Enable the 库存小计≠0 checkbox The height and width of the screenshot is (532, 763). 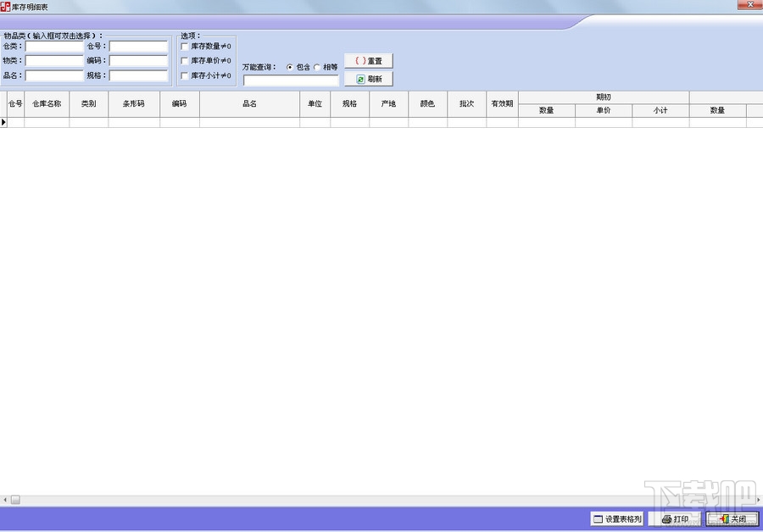click(x=185, y=76)
